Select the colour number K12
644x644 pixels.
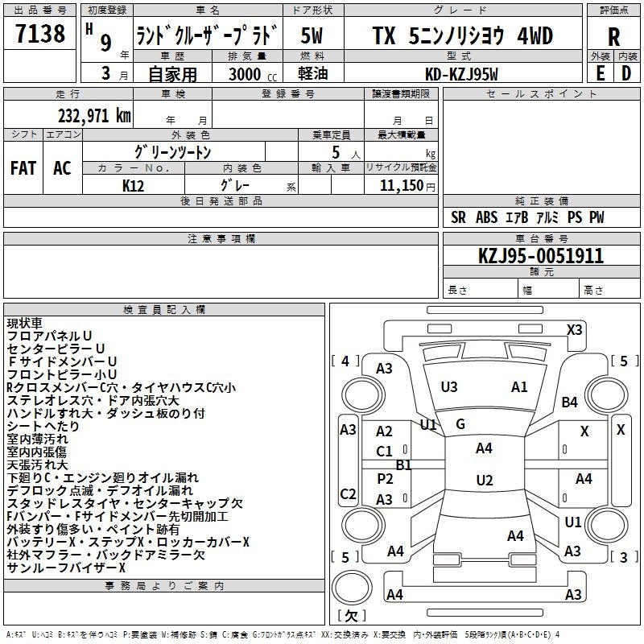(x=133, y=186)
